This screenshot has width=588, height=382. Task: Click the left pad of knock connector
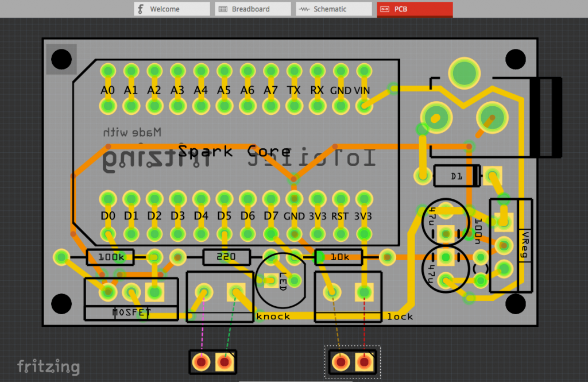[202, 292]
